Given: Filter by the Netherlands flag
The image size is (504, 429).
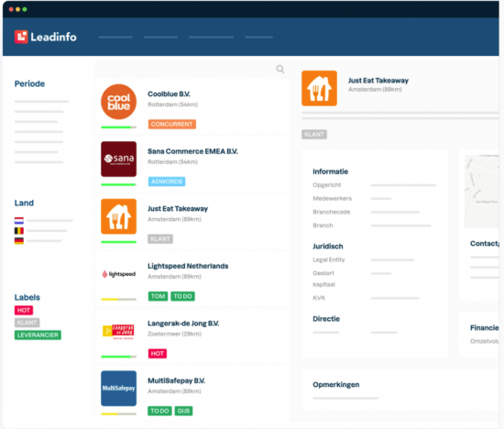Looking at the screenshot, I should [x=19, y=221].
